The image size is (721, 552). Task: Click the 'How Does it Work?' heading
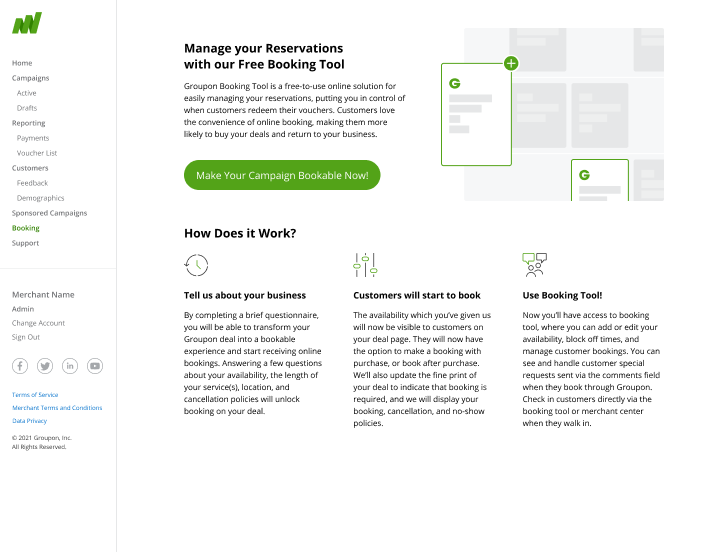tap(240, 233)
